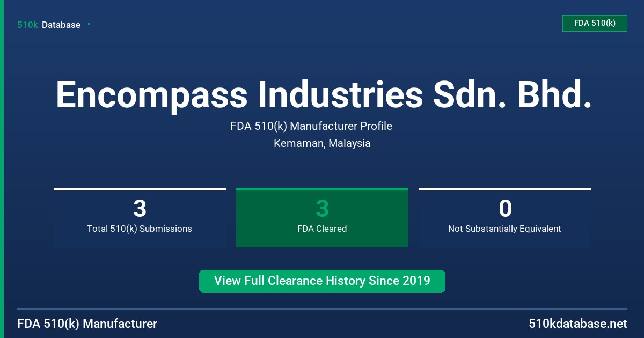Click the FDA 510(k) Manufacturer footer label
This screenshot has height=338, width=644.
(87, 324)
